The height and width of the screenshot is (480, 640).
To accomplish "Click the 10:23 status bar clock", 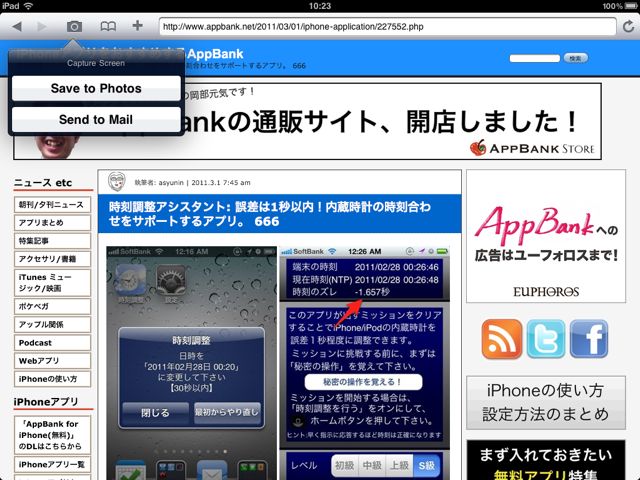I will (320, 6).
